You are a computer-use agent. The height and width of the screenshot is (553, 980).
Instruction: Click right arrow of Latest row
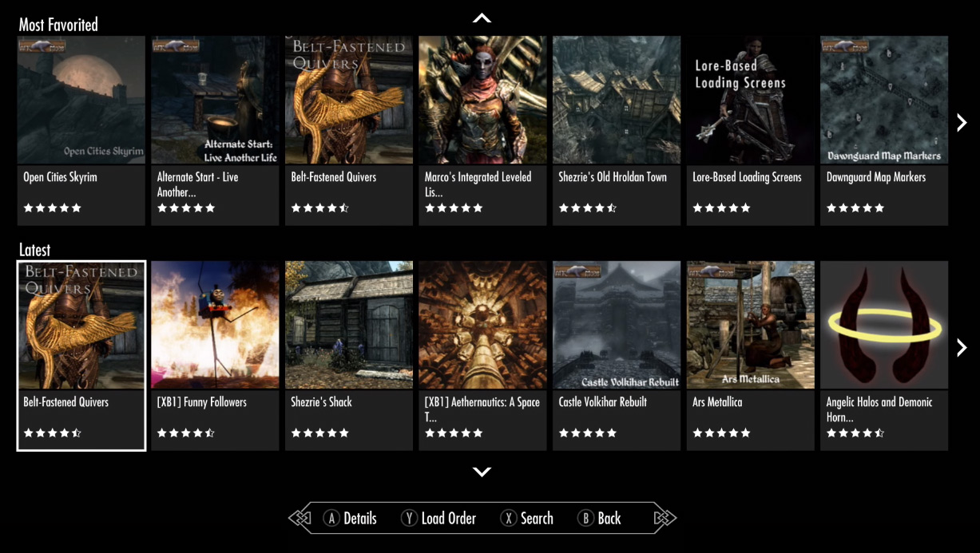click(x=962, y=348)
